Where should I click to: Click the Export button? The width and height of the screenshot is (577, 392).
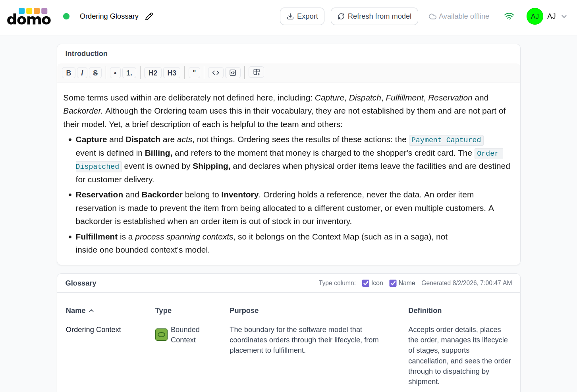302,16
